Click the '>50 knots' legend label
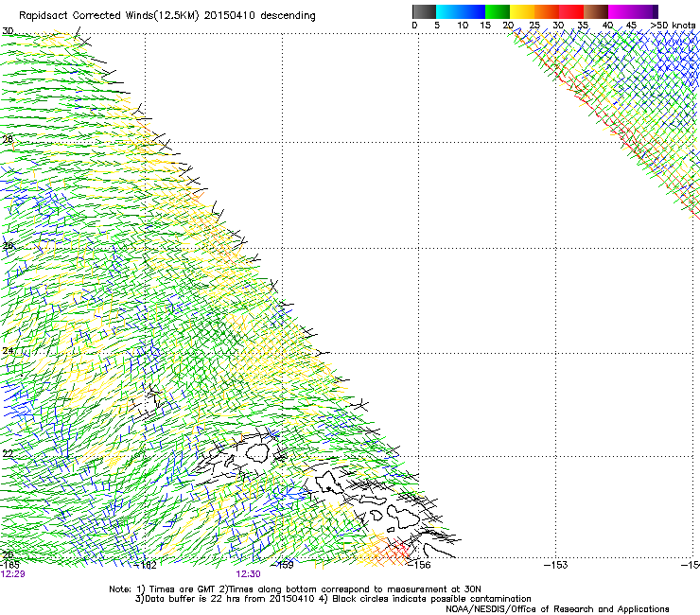The height and width of the screenshot is (615, 700). click(x=673, y=25)
